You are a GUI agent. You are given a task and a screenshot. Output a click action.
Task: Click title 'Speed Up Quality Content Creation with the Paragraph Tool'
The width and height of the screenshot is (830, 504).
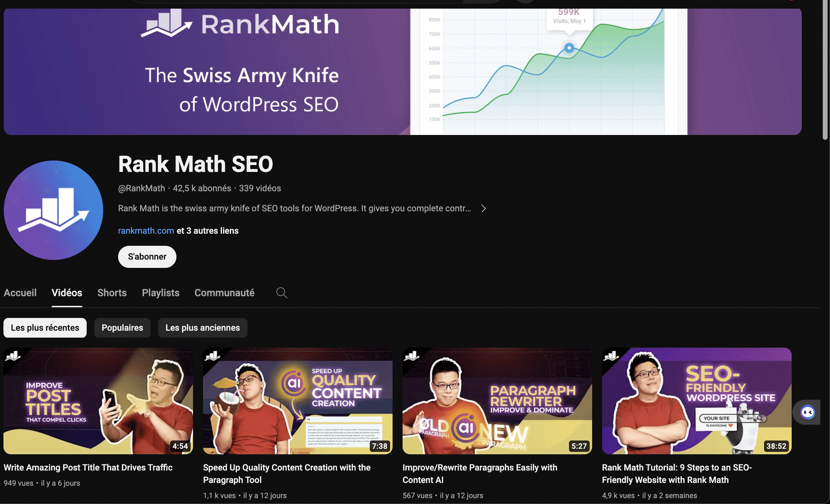287,474
